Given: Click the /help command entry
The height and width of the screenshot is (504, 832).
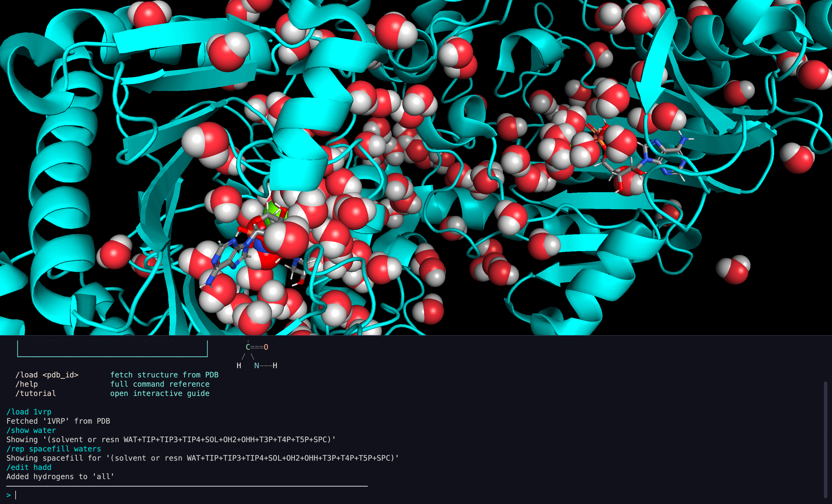Looking at the screenshot, I should [x=27, y=384].
